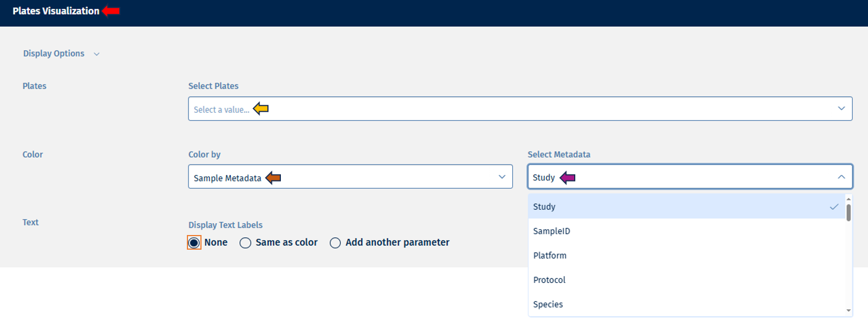
Task: Click the metadata list scroll-down arrow
Action: tap(848, 311)
